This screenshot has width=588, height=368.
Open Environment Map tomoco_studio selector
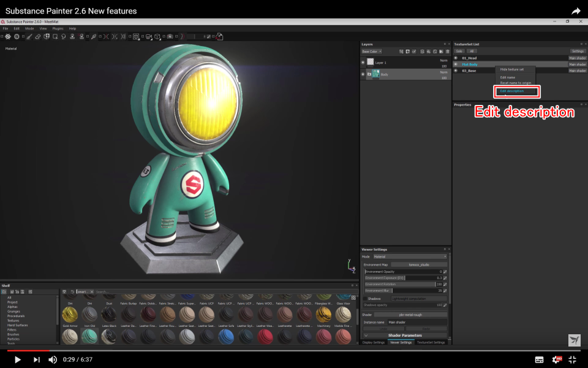(x=419, y=265)
